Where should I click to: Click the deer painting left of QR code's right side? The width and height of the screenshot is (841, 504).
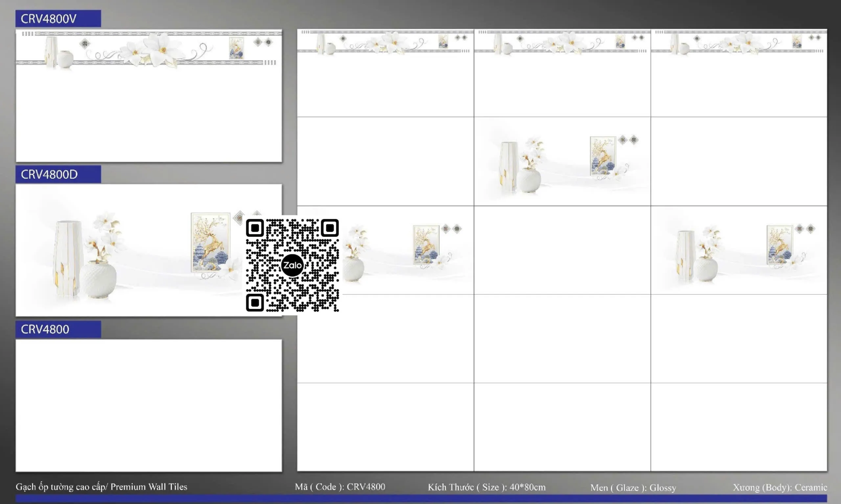click(x=426, y=244)
